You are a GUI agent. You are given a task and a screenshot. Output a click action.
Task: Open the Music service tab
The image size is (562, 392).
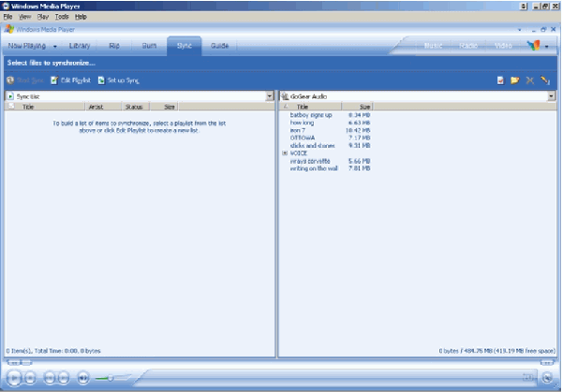(x=434, y=46)
